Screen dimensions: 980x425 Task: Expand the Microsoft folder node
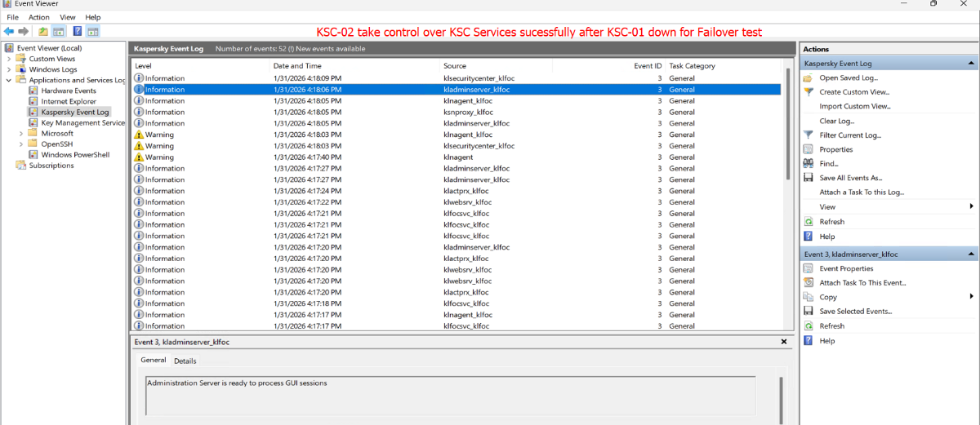[21, 133]
